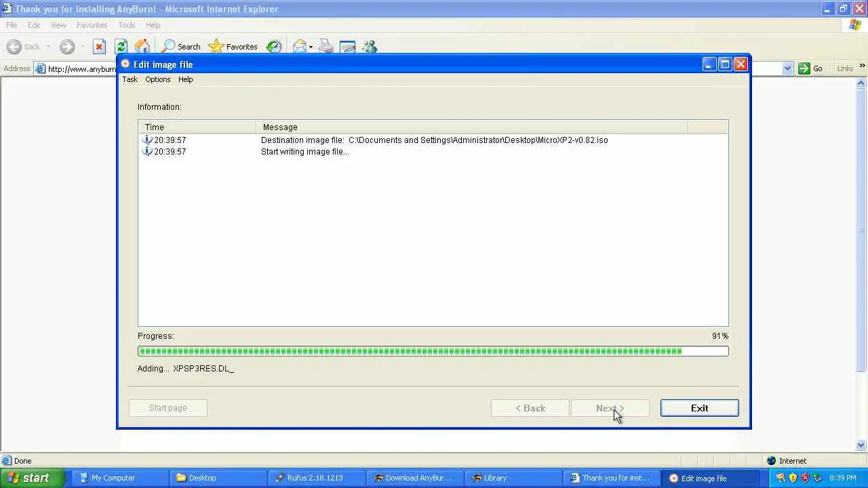Open the Tools menu in Internet Explorer
868x488 pixels.
click(x=127, y=25)
